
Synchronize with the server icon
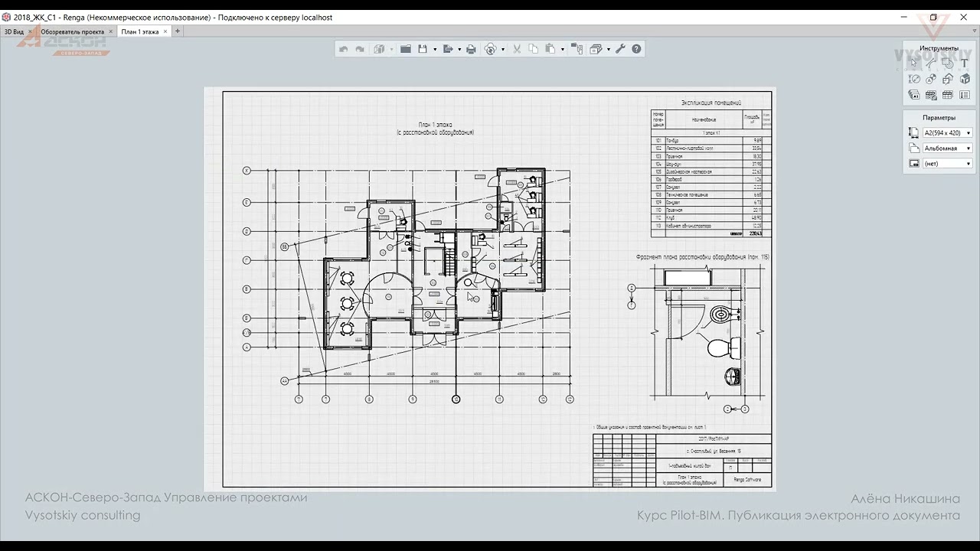491,49
